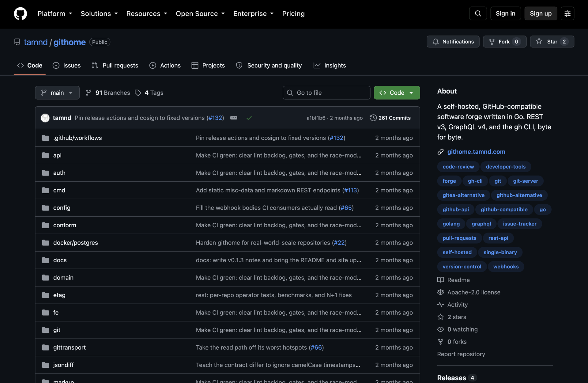Click the green check status icon
The image size is (588, 383).
click(x=249, y=118)
